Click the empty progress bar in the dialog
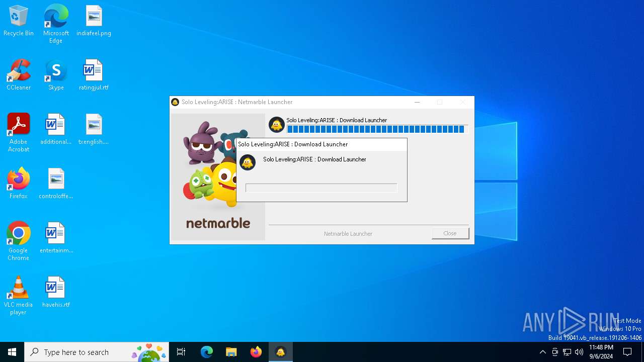The height and width of the screenshot is (362, 644). [x=321, y=188]
